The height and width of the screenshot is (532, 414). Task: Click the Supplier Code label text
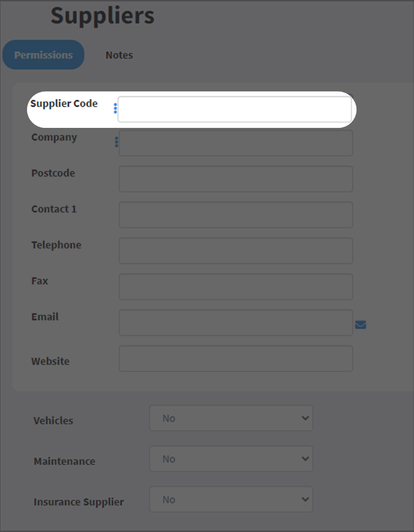tap(64, 104)
